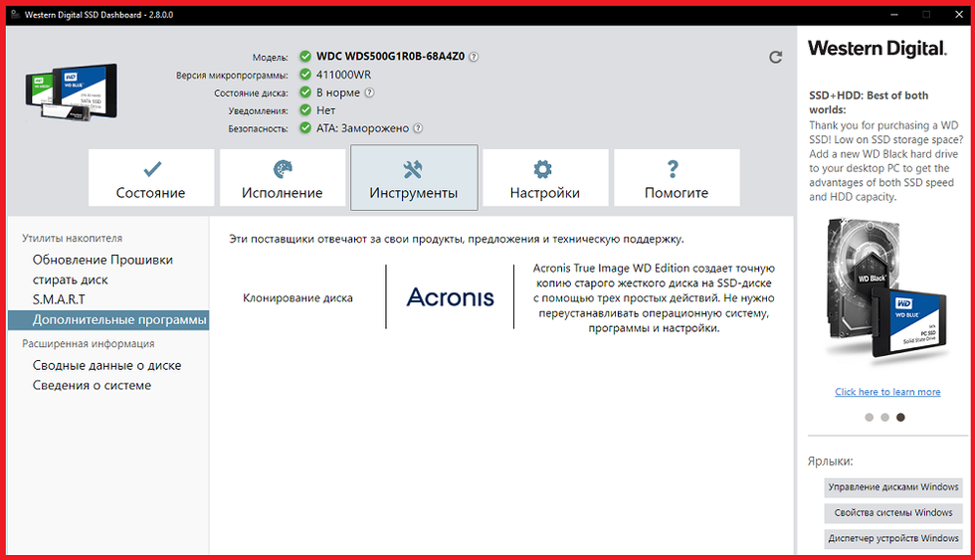Select the first carousel dot in the ad panel
The height and width of the screenshot is (560, 975).
click(x=870, y=418)
